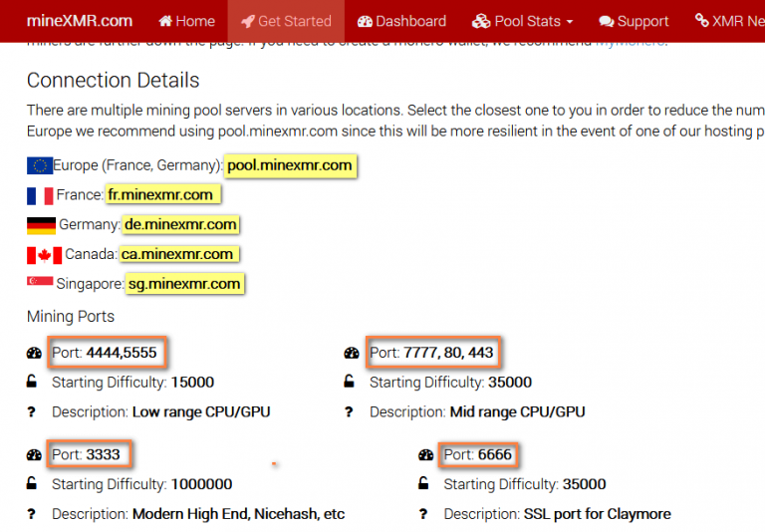765x532 pixels.
Task: Click the Port 6666 highlighted box
Action: (x=478, y=455)
